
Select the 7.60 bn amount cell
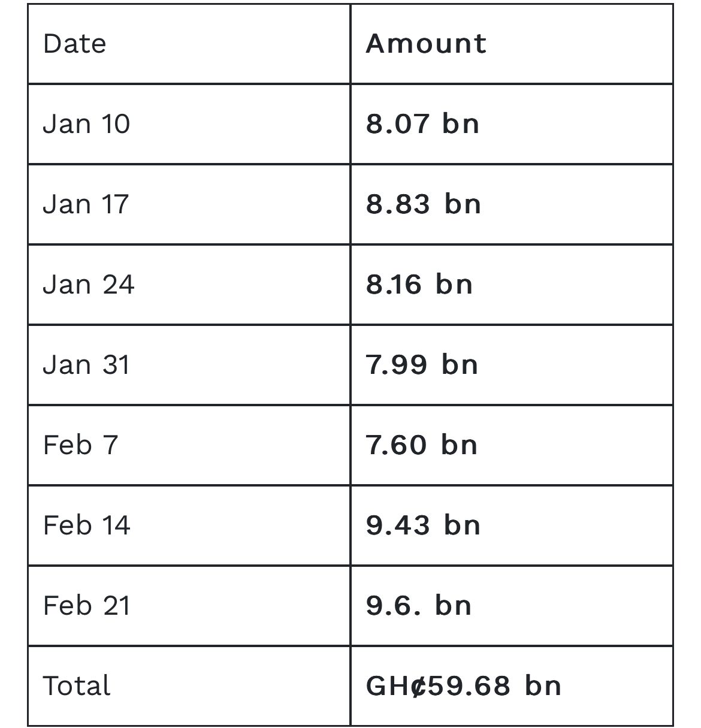512,445
